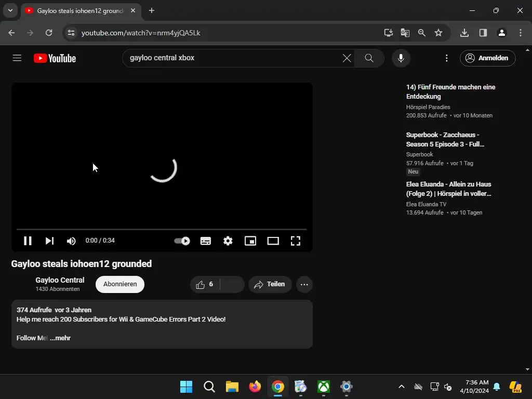
Task: Launch Firefox from the taskbar
Action: 255,387
